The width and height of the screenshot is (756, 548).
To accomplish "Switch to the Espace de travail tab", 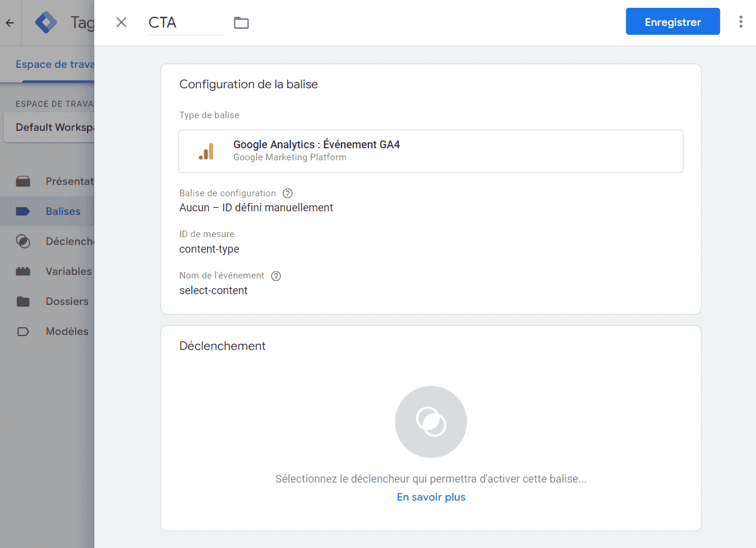I will pos(54,65).
